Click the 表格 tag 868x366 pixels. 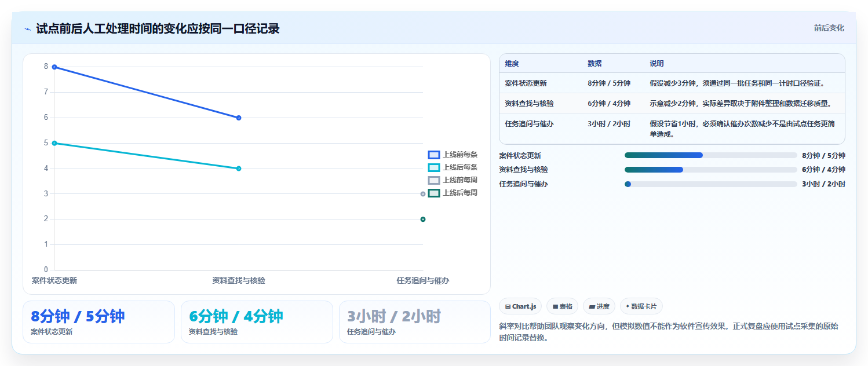tap(562, 306)
